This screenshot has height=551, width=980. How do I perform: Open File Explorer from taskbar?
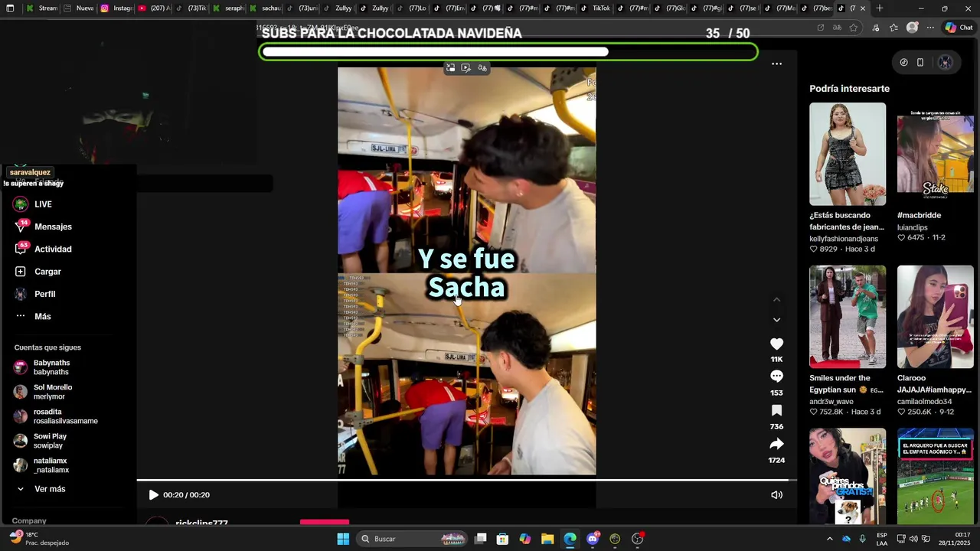pos(547,539)
